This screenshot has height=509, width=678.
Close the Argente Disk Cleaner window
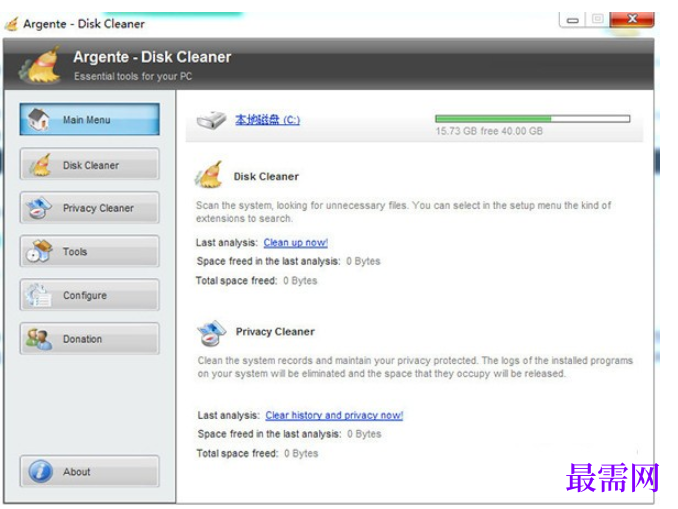pos(632,19)
